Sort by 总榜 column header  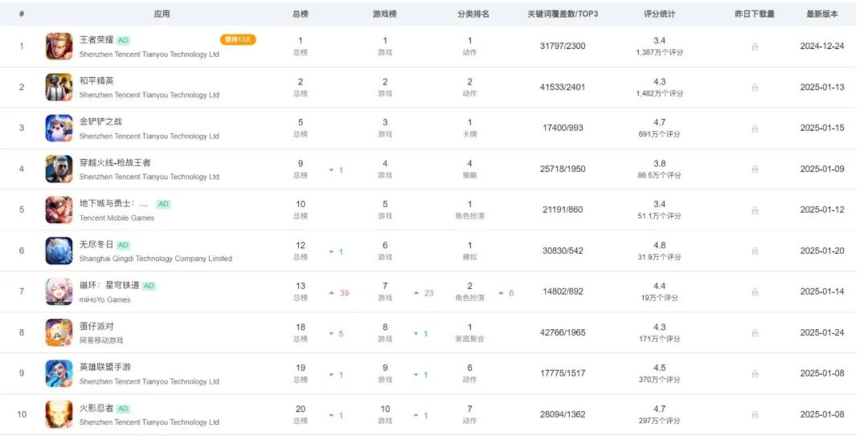click(300, 14)
